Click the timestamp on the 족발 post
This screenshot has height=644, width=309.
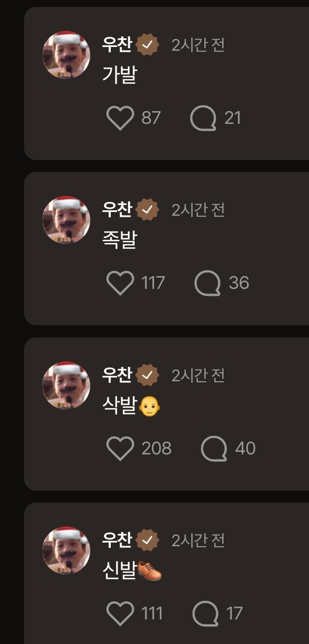[198, 210]
